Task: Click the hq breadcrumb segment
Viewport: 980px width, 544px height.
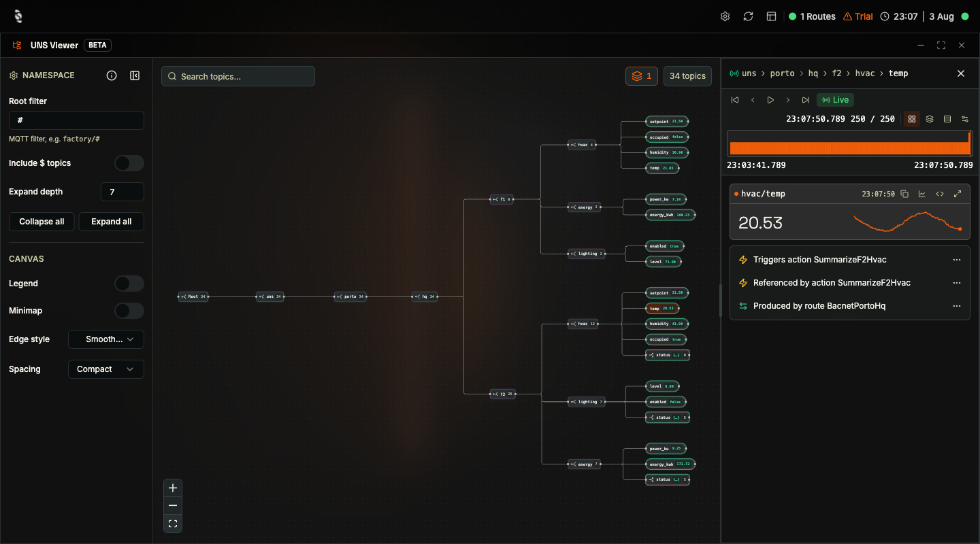Action: click(813, 73)
